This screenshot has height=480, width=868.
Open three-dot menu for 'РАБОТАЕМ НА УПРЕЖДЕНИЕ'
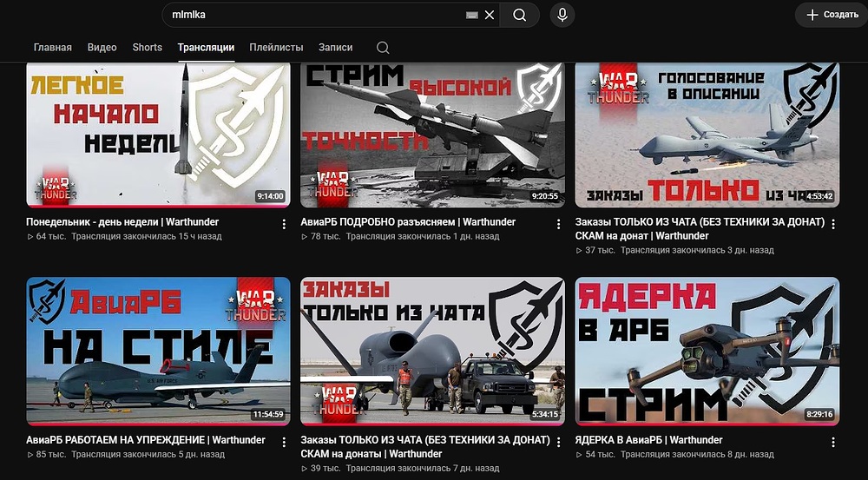[284, 442]
